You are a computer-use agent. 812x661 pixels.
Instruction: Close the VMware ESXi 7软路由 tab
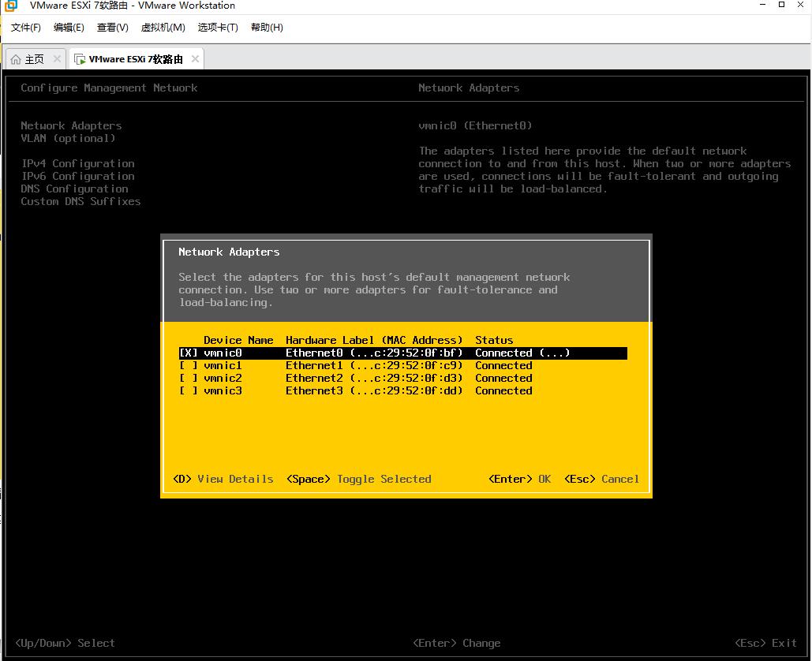point(194,59)
